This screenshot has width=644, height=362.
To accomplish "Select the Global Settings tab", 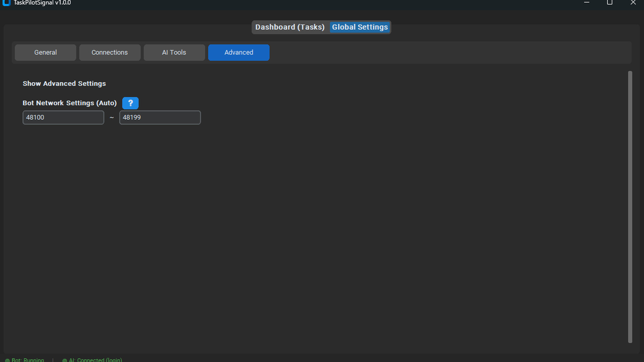I will pos(360,27).
